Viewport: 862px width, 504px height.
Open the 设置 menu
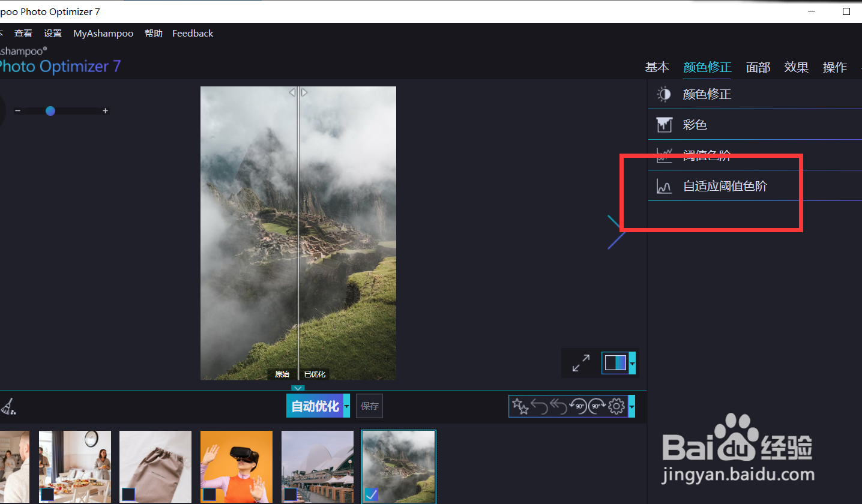[x=53, y=34]
